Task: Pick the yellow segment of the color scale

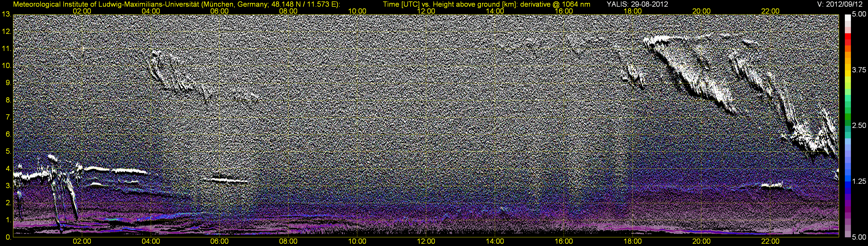Action: [x=847, y=74]
